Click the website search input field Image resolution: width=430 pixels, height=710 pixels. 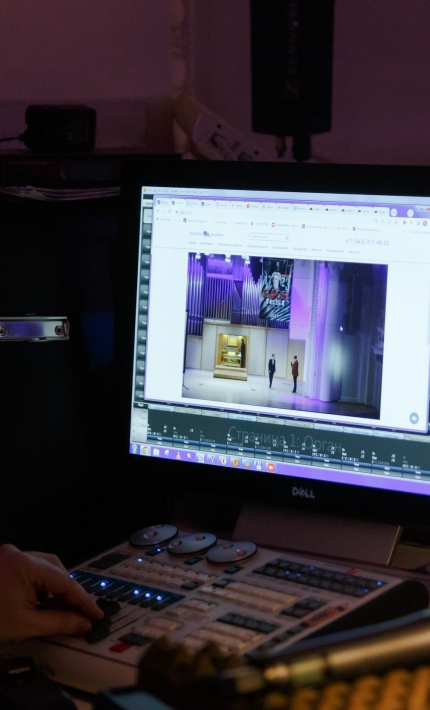pos(269,237)
